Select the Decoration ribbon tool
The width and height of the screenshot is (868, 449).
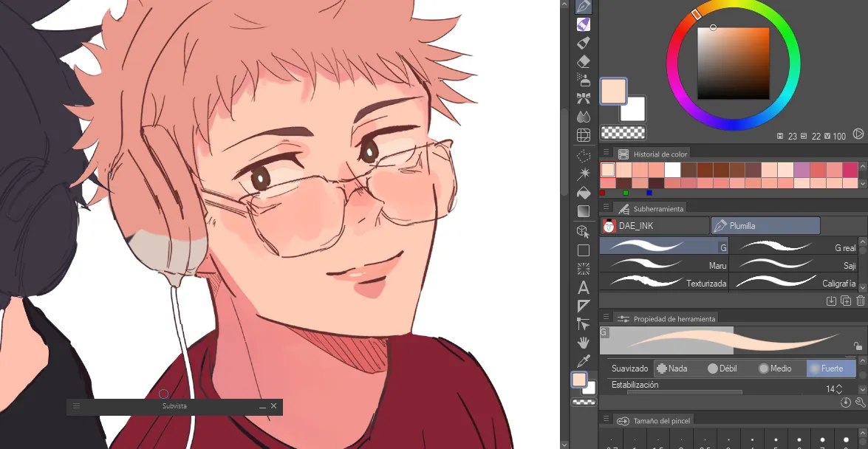click(x=583, y=98)
